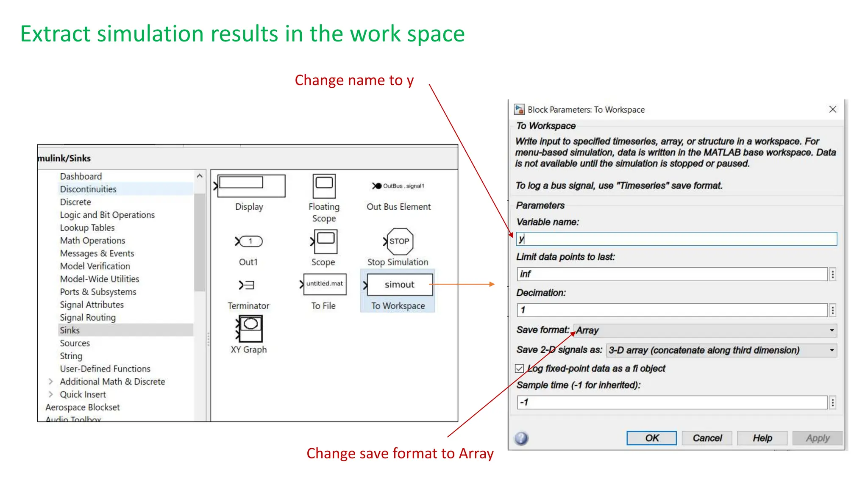Click the library tree vertical scrollbar thumb
868x488 pixels.
coord(200,242)
